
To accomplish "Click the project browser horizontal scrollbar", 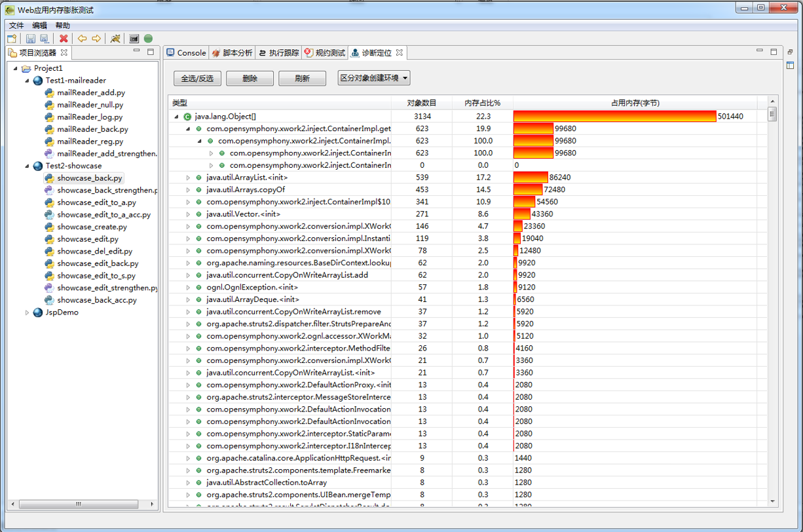I will tap(79, 504).
